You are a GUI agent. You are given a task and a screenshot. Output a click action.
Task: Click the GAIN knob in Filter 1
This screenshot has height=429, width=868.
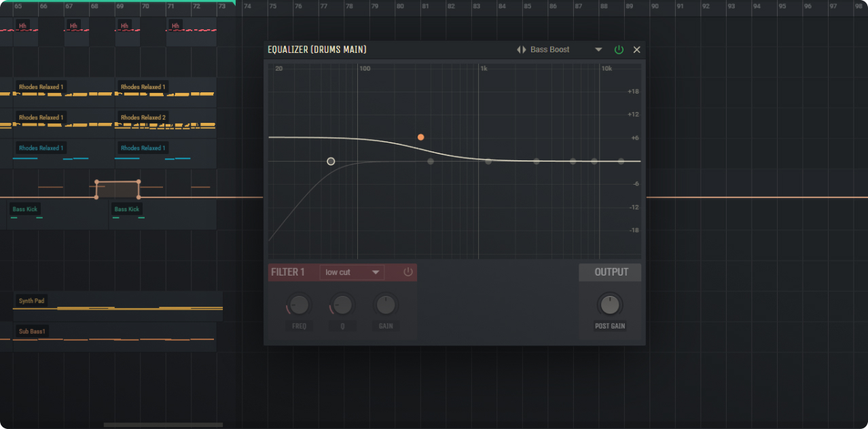point(386,305)
